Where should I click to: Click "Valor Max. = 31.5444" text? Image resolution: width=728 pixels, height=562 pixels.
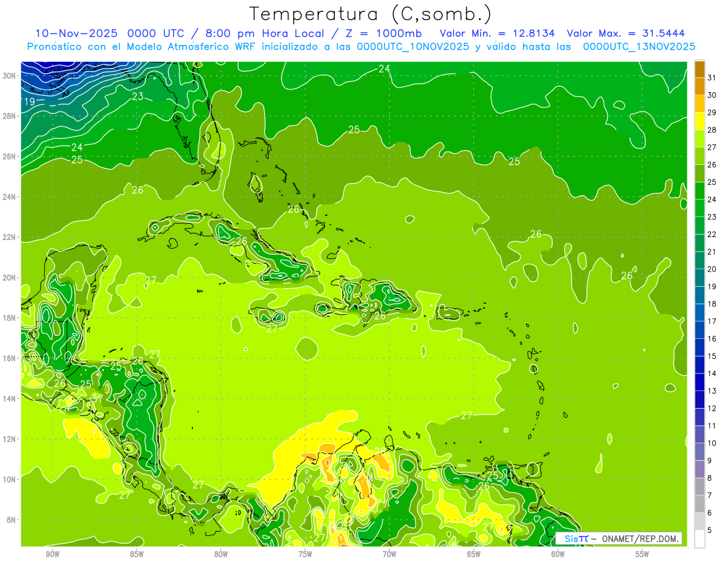(626, 33)
